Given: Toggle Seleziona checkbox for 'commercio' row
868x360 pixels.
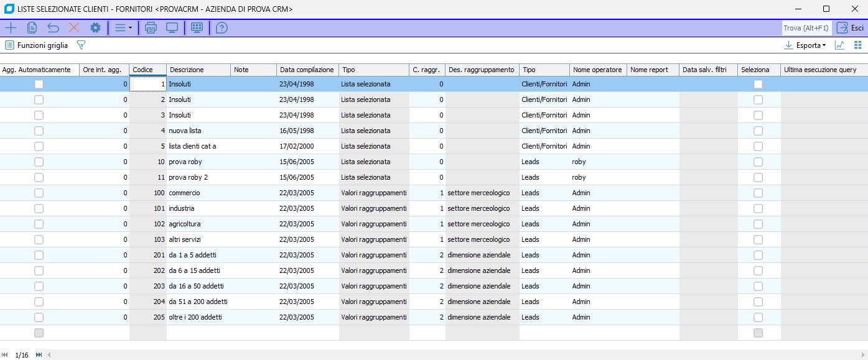Looking at the screenshot, I should tap(758, 193).
